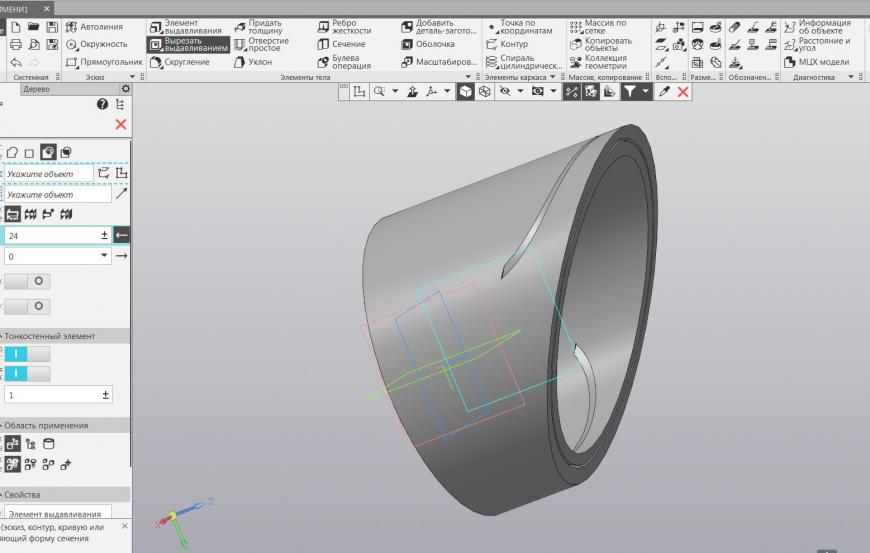Select Точка по координатам tool

click(519, 27)
